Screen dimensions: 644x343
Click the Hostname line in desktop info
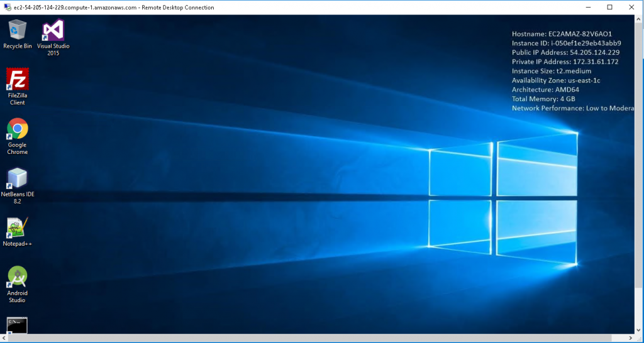pos(562,34)
